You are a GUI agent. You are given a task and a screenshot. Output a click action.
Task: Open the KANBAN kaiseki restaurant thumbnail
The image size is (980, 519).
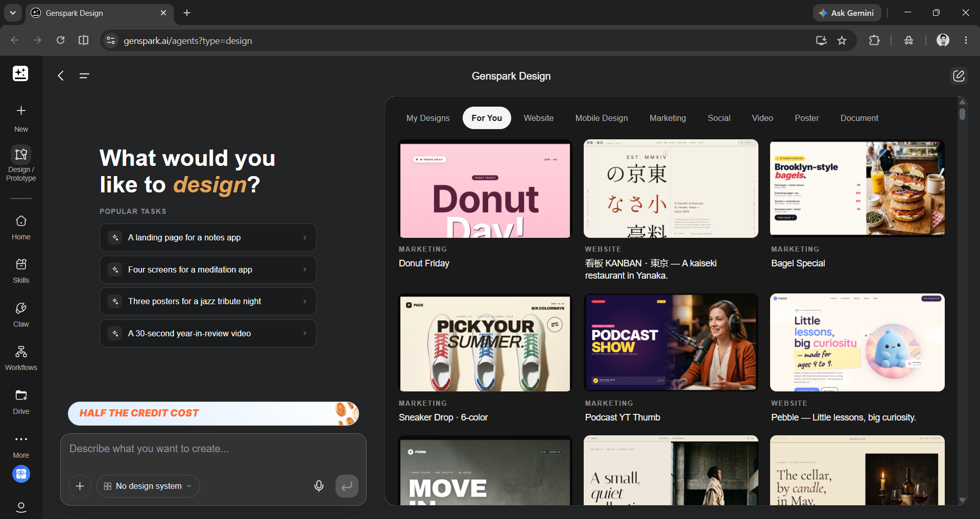pyautogui.click(x=671, y=189)
